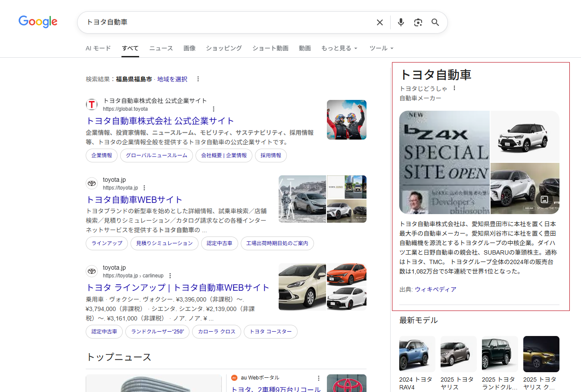Image resolution: width=581 pixels, height=392 pixels.
Task: Go to Google home via logo
Action: [x=38, y=22]
